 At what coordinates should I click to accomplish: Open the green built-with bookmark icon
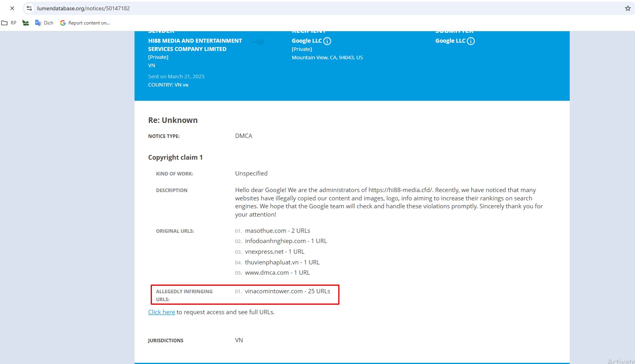click(x=26, y=23)
